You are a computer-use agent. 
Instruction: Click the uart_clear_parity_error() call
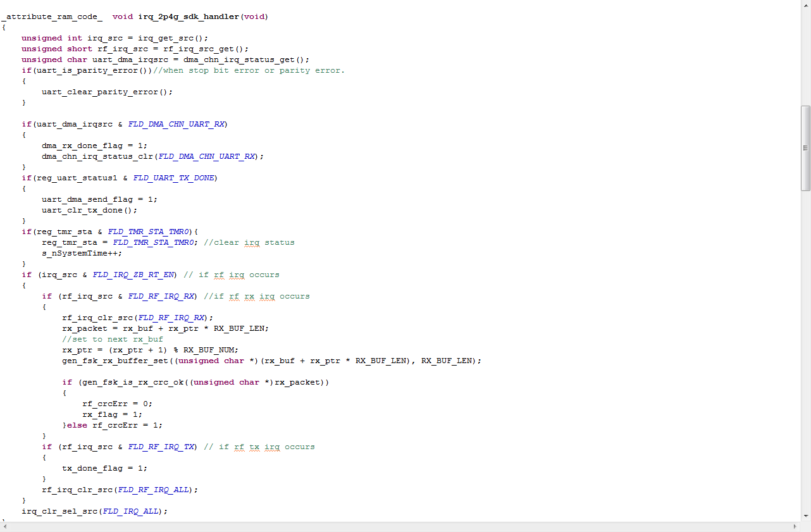coord(107,92)
